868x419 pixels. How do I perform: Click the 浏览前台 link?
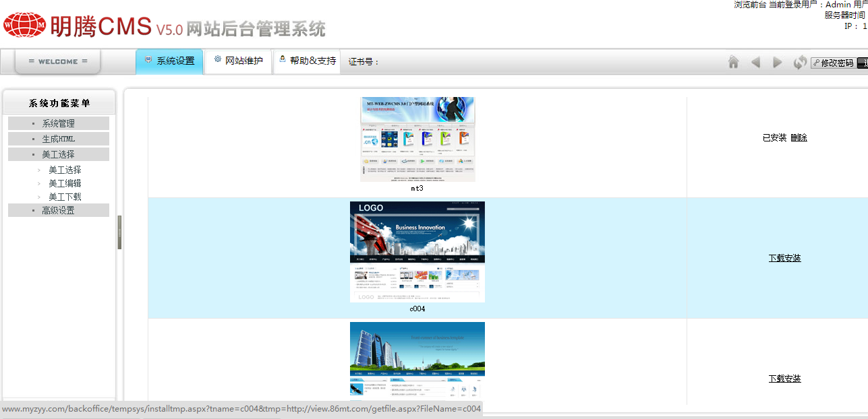pos(750,5)
